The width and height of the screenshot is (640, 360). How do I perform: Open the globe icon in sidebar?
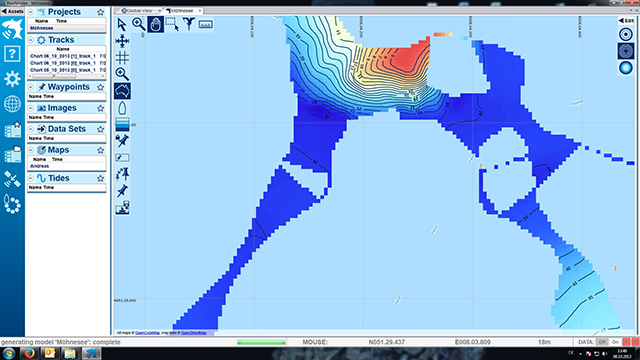(12, 104)
